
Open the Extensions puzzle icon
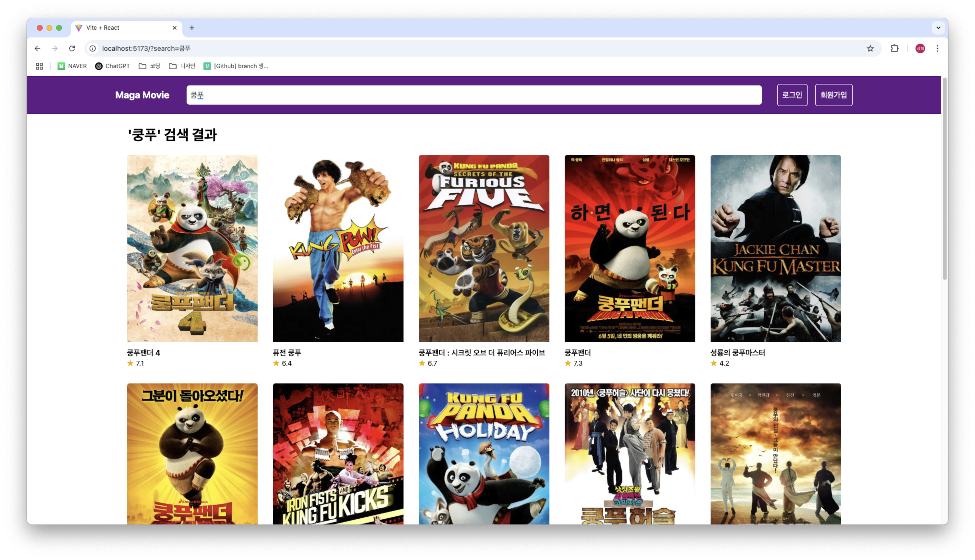[x=894, y=48]
